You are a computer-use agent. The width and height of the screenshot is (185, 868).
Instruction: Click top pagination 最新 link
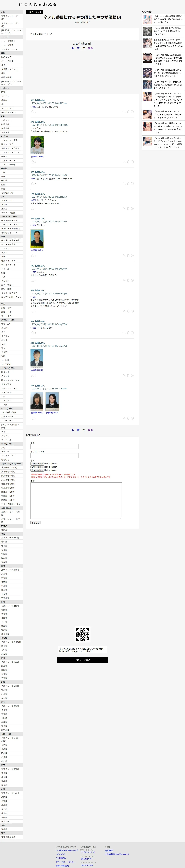[90, 48]
